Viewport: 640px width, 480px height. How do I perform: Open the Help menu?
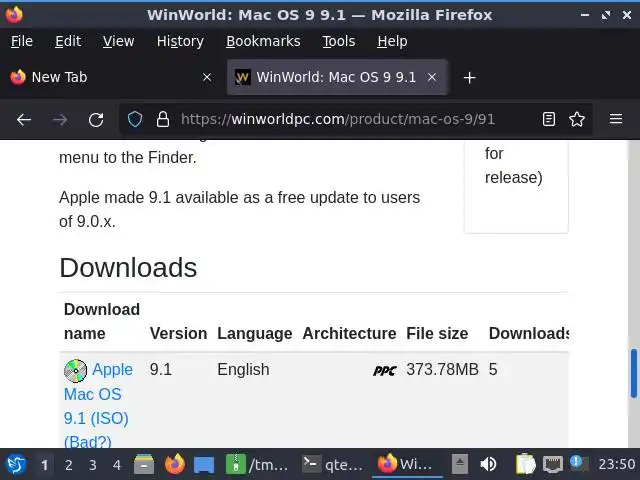(392, 41)
